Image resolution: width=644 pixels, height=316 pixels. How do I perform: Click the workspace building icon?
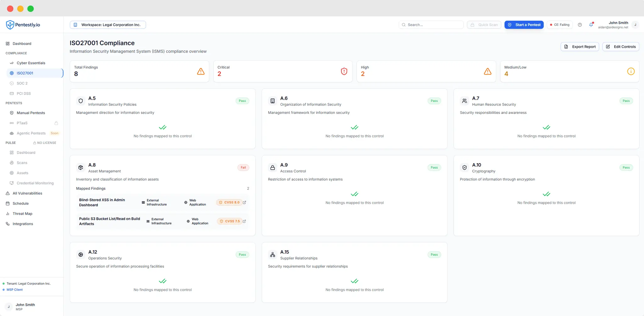pos(75,25)
